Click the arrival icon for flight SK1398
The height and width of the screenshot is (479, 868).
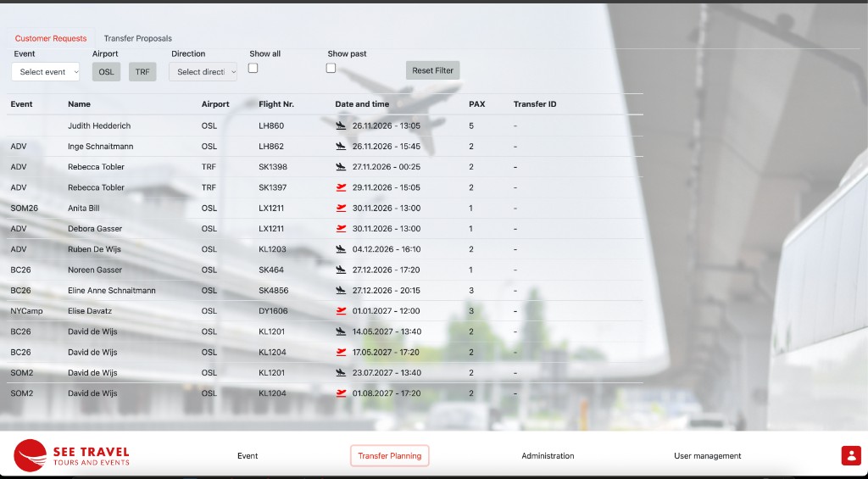pyautogui.click(x=341, y=167)
